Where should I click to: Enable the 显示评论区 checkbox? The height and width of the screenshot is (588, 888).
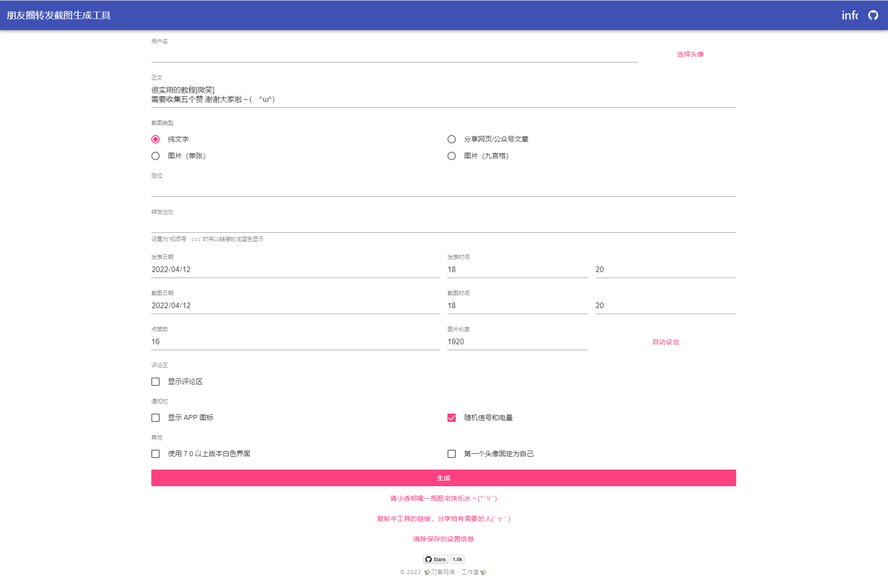tap(155, 381)
